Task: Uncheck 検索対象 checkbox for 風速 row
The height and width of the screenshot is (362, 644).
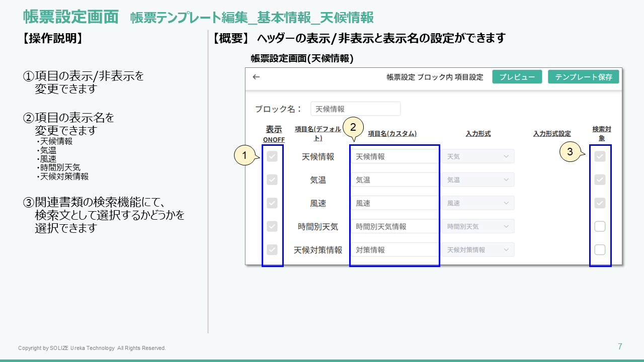Action: pos(600,203)
